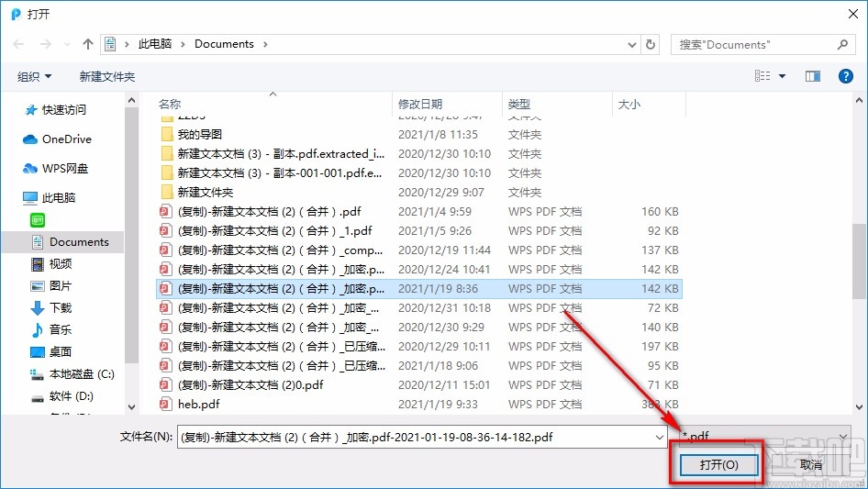Click navigation pane scrollbar down arrow
The height and width of the screenshot is (489, 868).
131,407
